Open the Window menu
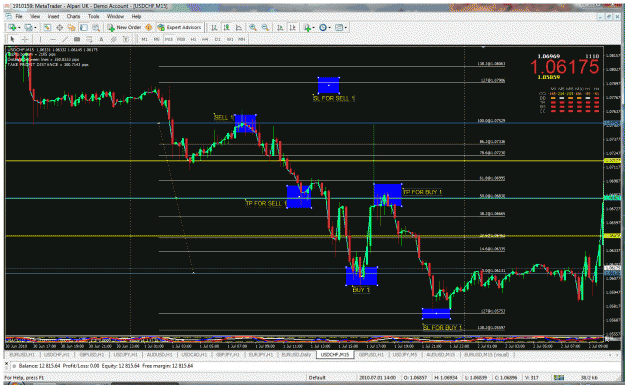Image resolution: width=625 pixels, height=385 pixels. (115, 16)
